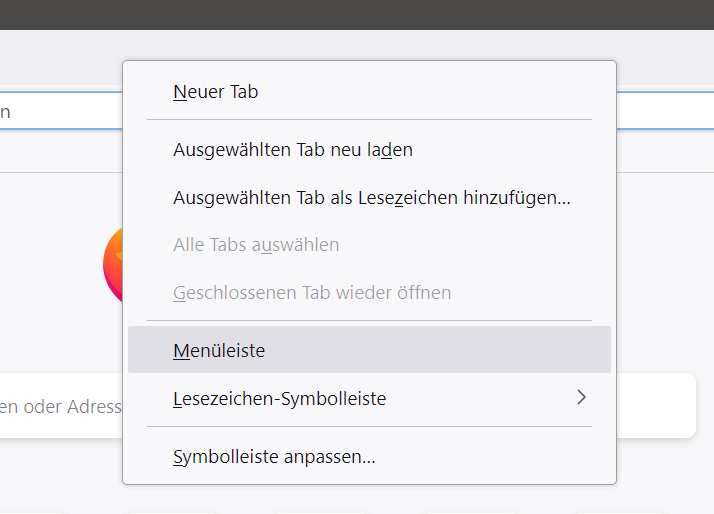
Task: Focus the address bar left of the menu
Action: (60, 111)
